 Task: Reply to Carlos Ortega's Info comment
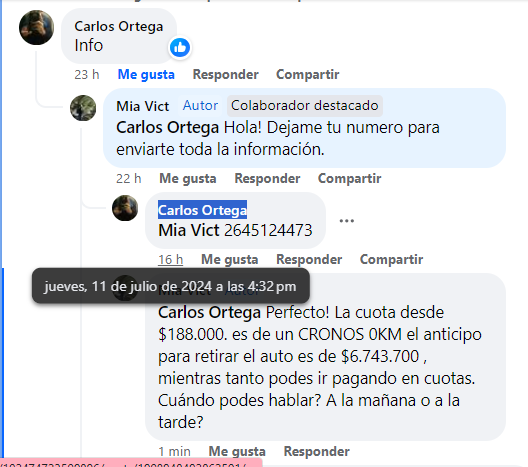pos(226,74)
